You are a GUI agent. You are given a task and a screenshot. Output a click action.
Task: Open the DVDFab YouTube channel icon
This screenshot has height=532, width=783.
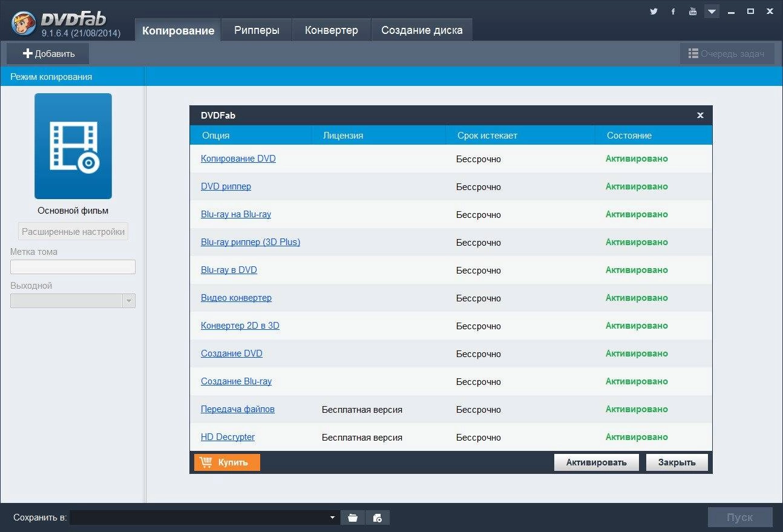click(693, 11)
